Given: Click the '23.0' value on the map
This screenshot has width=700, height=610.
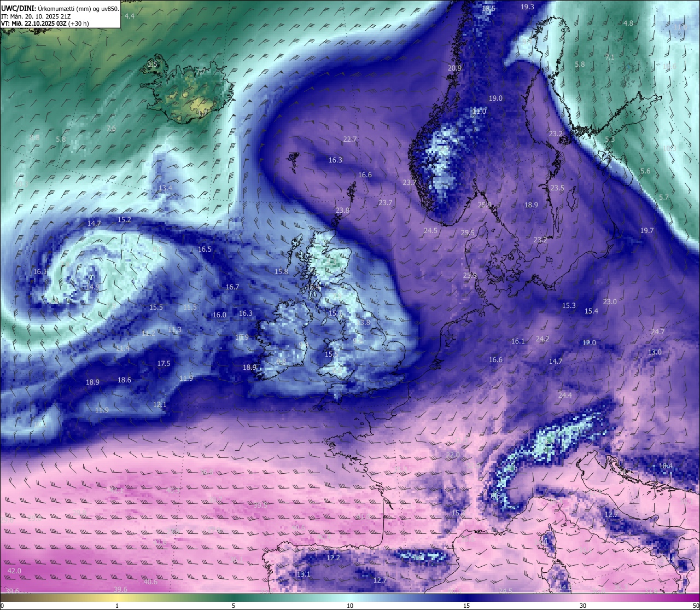Looking at the screenshot, I should [x=610, y=302].
